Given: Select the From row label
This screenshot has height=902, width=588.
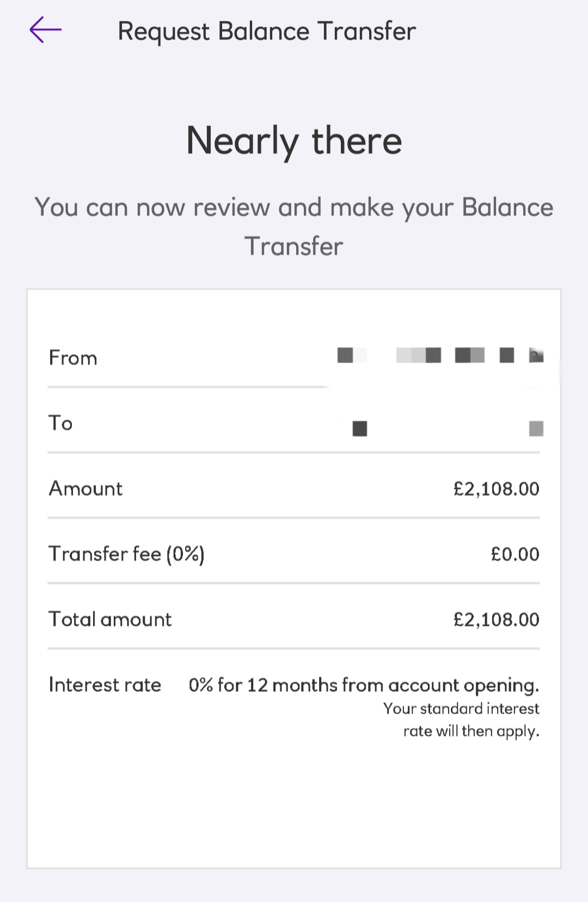Looking at the screenshot, I should [x=73, y=358].
